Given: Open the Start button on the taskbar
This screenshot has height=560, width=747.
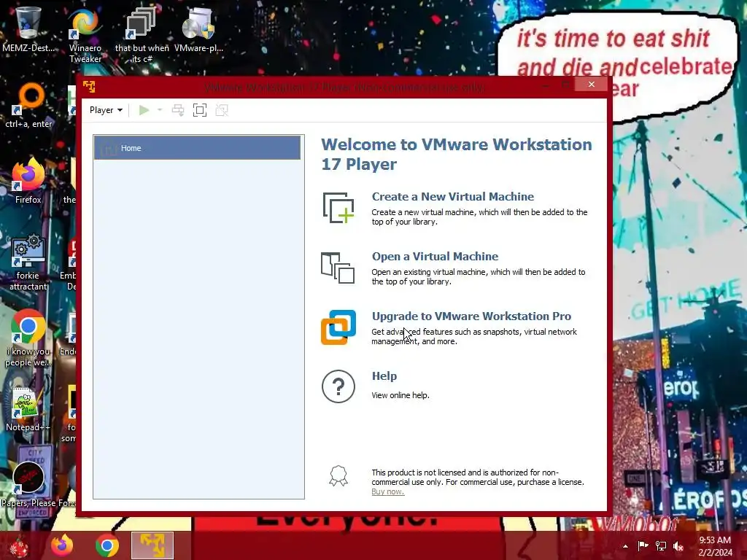Looking at the screenshot, I should pyautogui.click(x=19, y=546).
